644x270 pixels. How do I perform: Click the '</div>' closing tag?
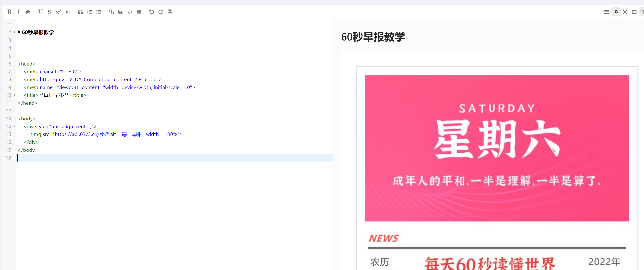[31, 142]
